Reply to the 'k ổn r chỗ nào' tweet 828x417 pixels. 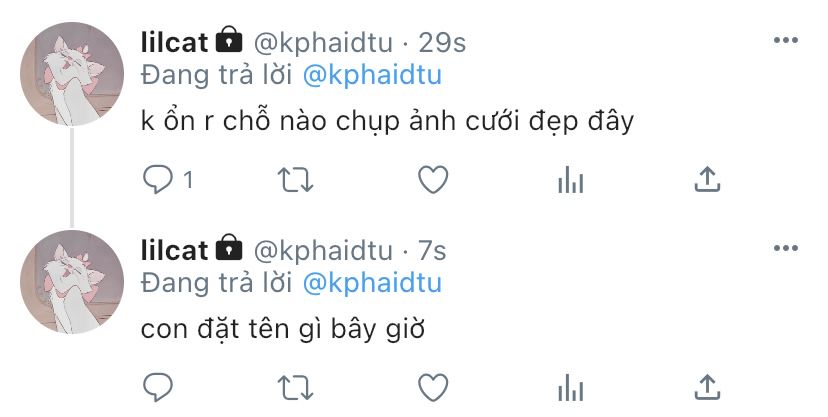click(x=157, y=179)
